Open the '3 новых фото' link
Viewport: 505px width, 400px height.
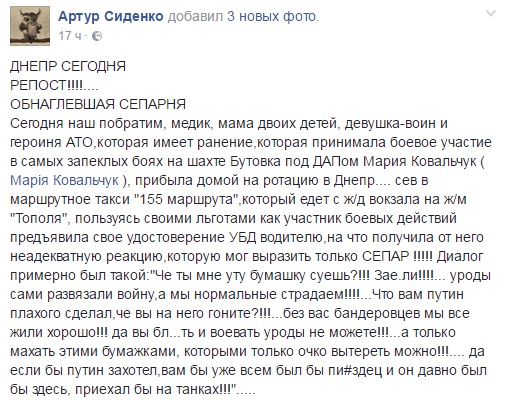[x=272, y=16]
